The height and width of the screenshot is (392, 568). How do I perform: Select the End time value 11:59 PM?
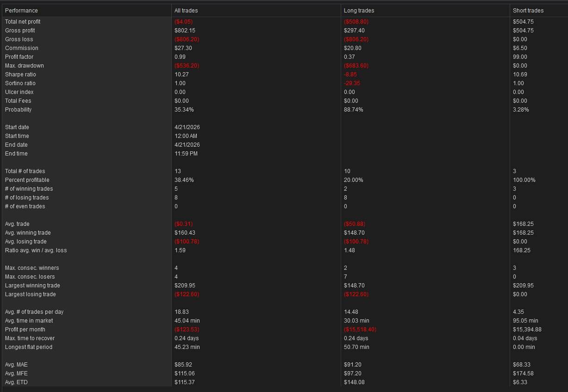pos(186,154)
